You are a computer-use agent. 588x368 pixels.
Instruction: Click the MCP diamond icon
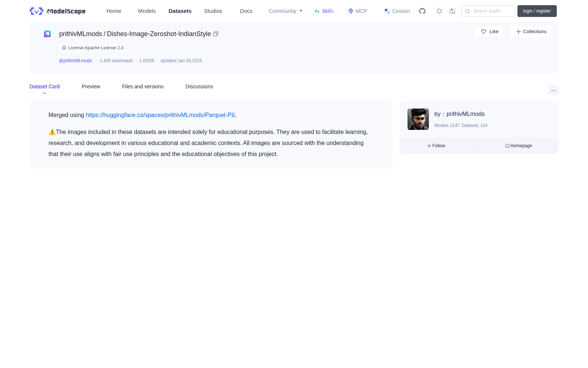(351, 11)
